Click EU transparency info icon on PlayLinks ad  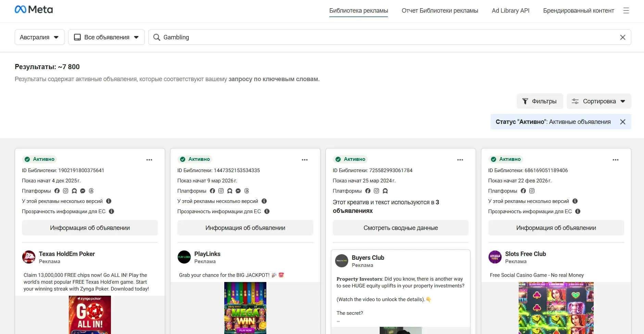(x=267, y=211)
